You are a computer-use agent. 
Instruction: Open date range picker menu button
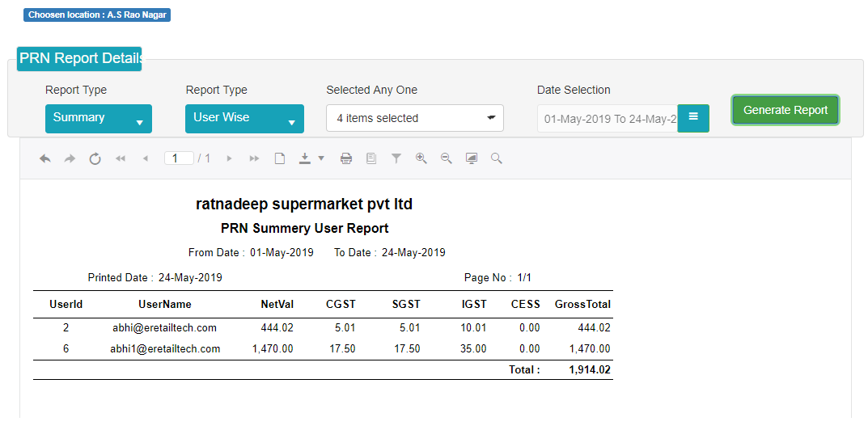pyautogui.click(x=693, y=118)
